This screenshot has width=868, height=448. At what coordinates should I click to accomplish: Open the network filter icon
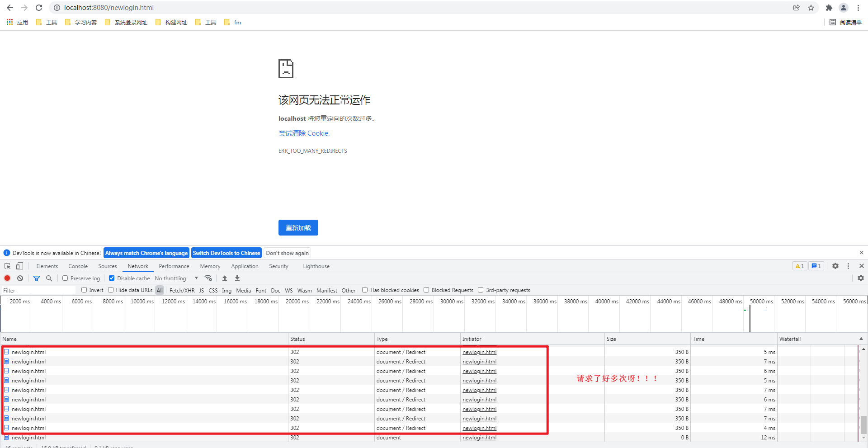pos(37,278)
